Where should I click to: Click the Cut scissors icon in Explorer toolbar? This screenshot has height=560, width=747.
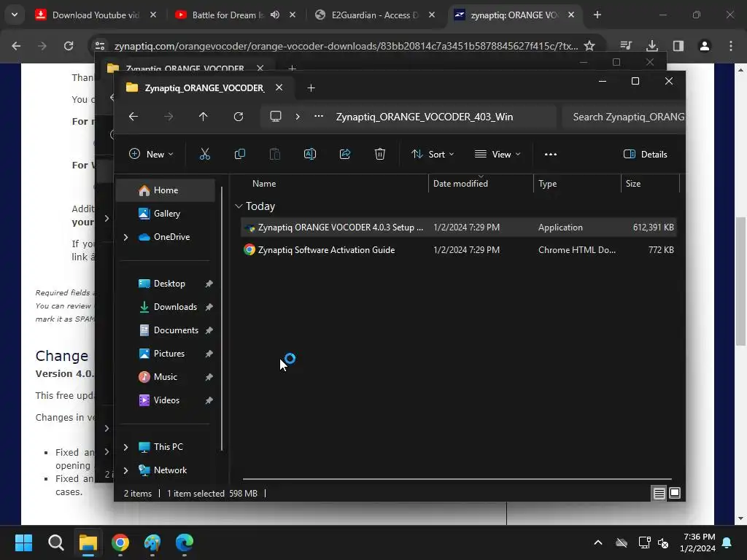[204, 154]
